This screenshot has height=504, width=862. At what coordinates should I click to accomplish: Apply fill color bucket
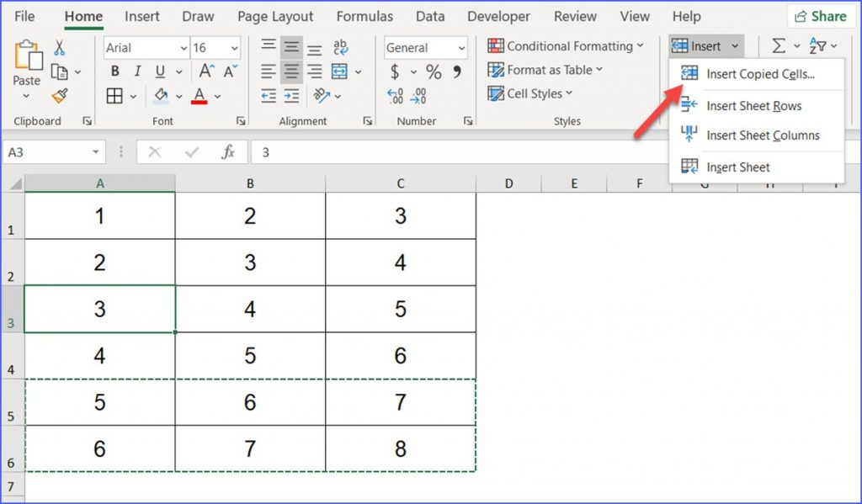click(x=161, y=96)
